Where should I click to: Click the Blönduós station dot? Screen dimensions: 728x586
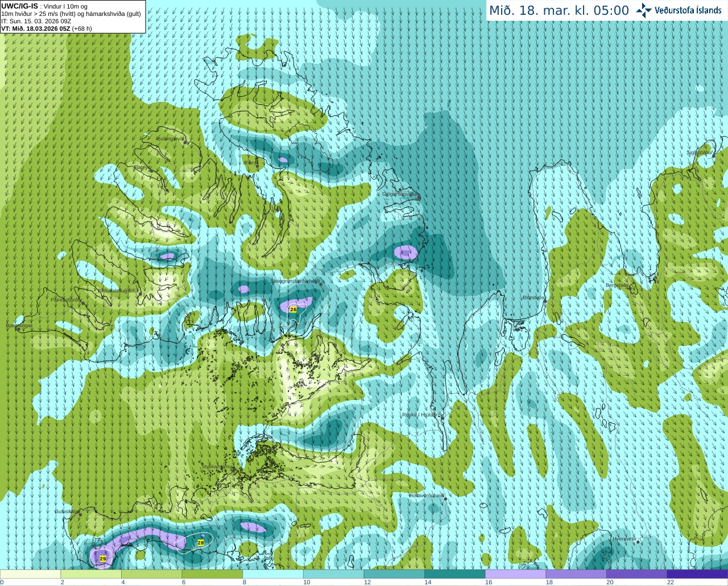coord(545,302)
